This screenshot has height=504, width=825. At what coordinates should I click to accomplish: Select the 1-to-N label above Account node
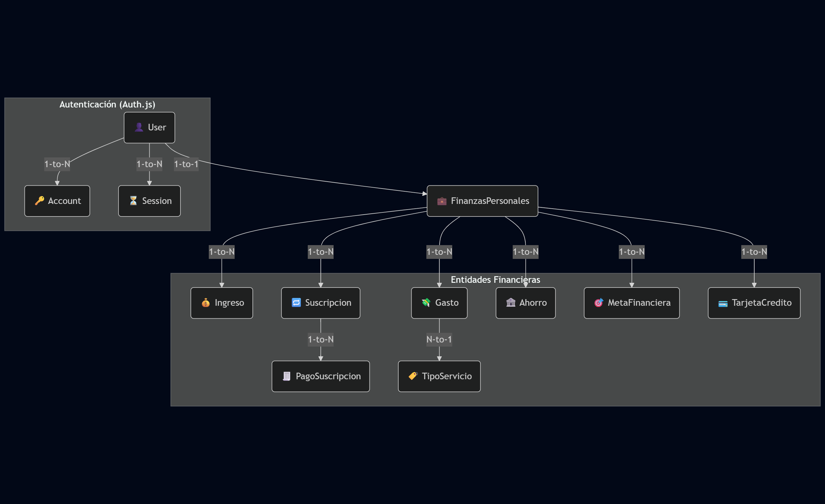pyautogui.click(x=57, y=164)
